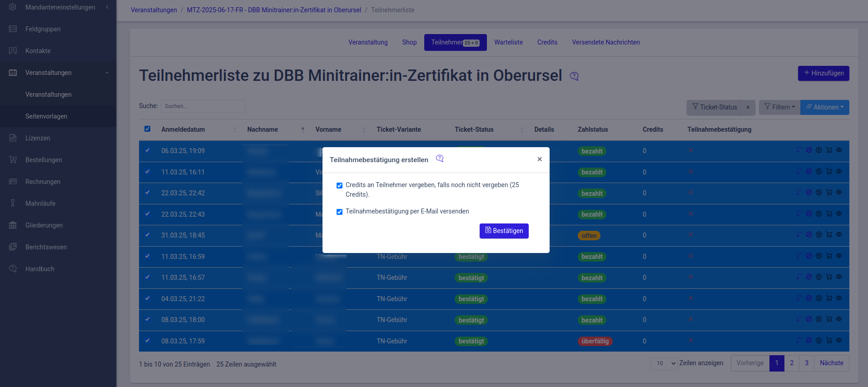The width and height of the screenshot is (868, 387).
Task: Switch to the Warteliste tab
Action: [508, 42]
